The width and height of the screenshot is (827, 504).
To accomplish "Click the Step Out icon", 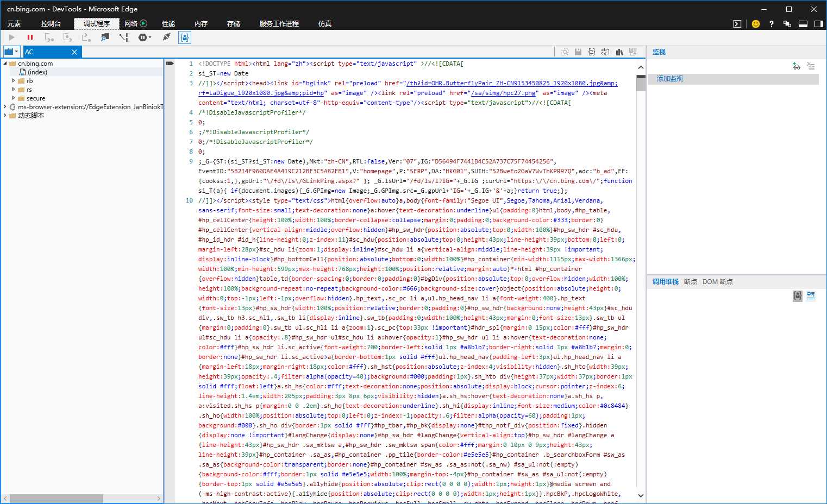I will pyautogui.click(x=86, y=37).
